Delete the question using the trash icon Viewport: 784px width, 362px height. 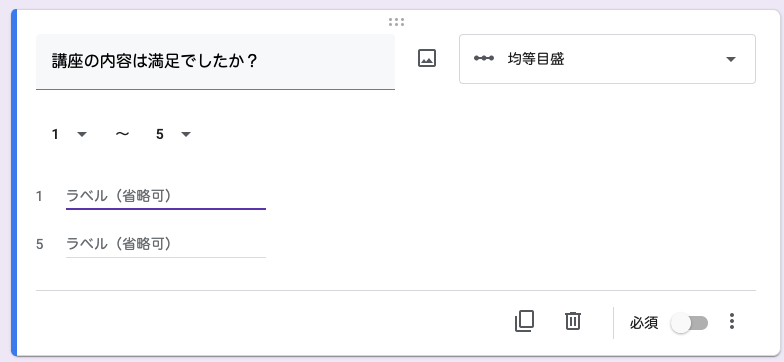click(x=572, y=321)
